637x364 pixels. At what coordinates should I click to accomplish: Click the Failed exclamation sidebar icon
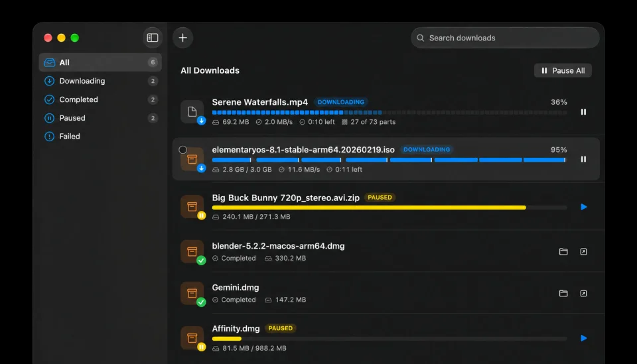click(49, 137)
